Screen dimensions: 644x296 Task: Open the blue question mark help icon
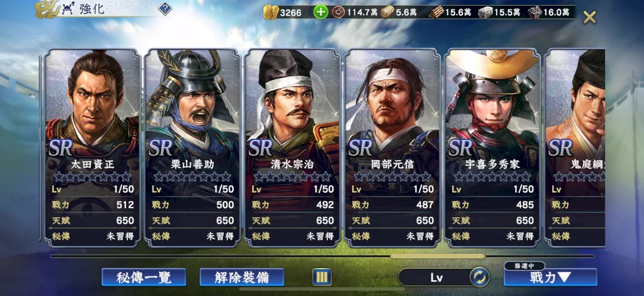pos(165,8)
